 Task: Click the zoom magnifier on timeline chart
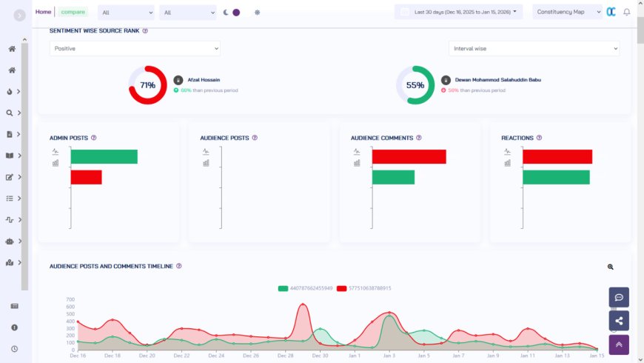[x=610, y=267]
